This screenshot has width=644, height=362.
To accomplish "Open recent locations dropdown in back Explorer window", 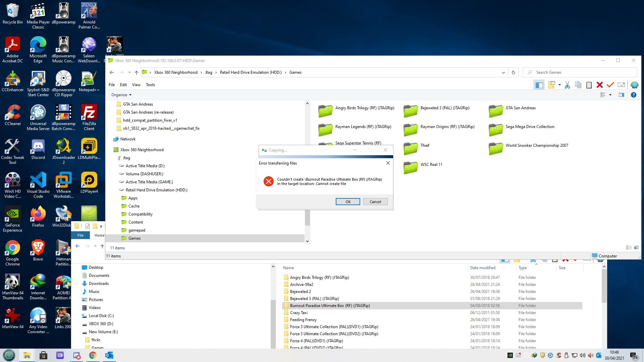I will (x=95, y=246).
